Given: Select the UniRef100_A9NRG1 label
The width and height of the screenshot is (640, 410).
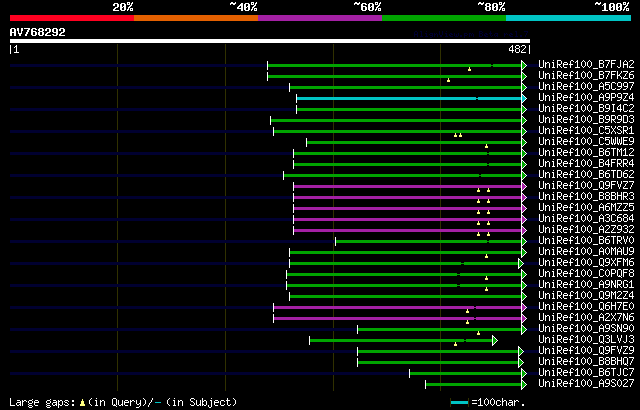Looking at the screenshot, I should (x=586, y=285).
